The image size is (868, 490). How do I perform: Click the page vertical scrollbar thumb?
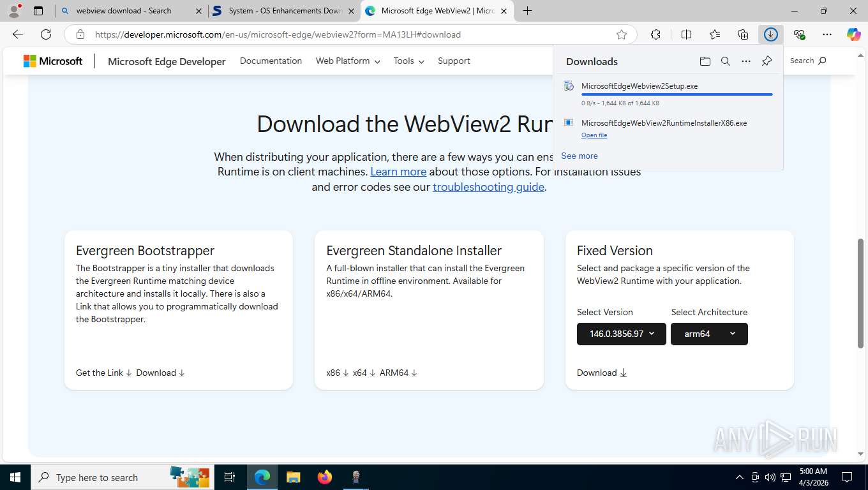coord(861,293)
